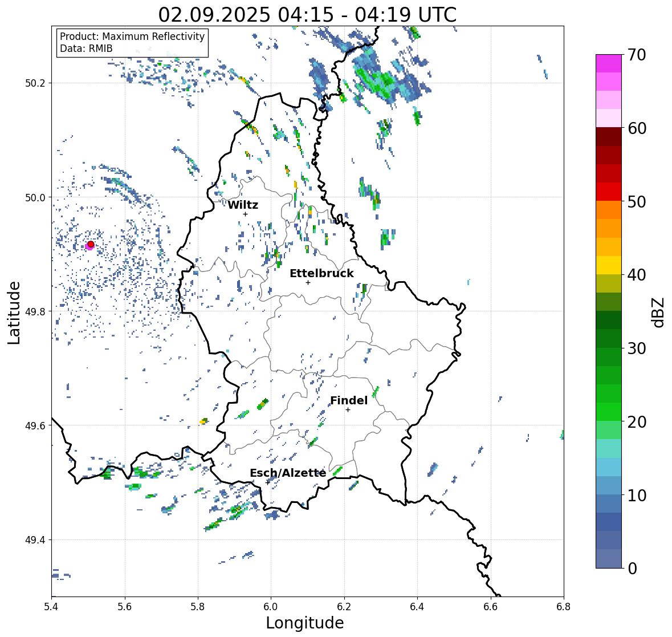The image size is (672, 637).
Task: Click the Esch/Alzette station cross marker
Action: point(268,482)
